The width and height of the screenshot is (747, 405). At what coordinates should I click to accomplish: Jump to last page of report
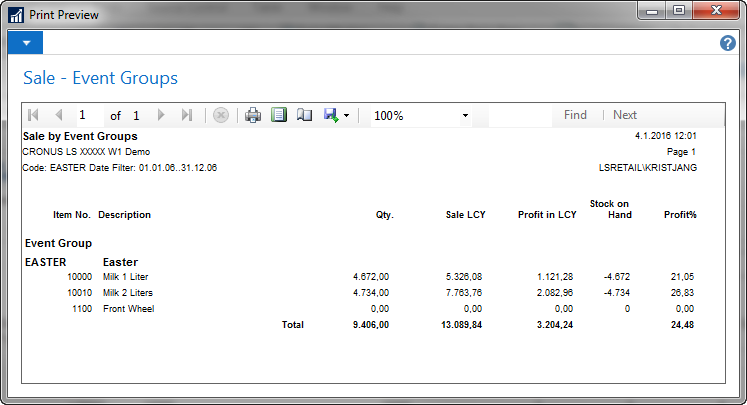(x=186, y=115)
